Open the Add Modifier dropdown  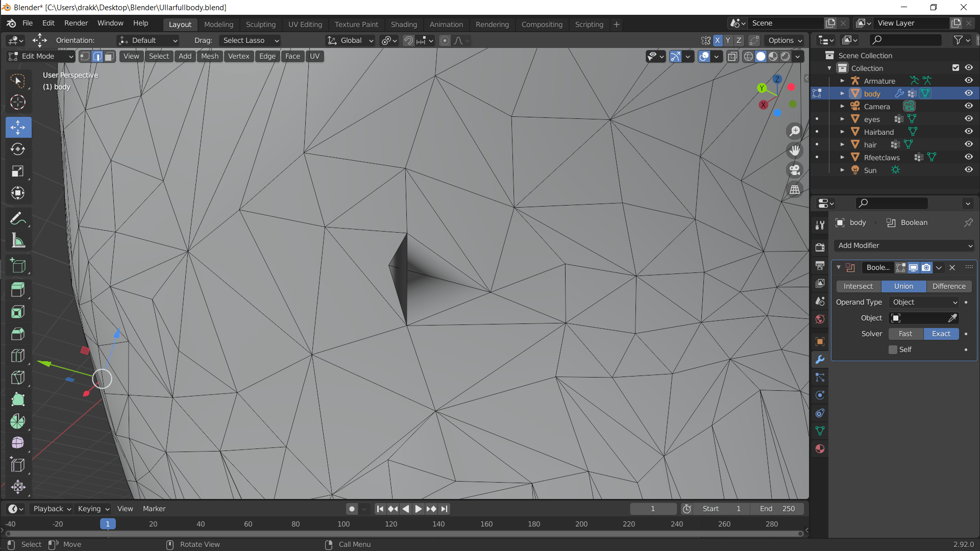coord(903,245)
